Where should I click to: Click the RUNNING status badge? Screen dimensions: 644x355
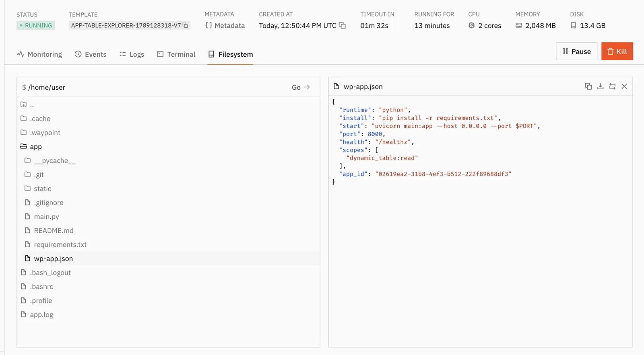coord(36,25)
